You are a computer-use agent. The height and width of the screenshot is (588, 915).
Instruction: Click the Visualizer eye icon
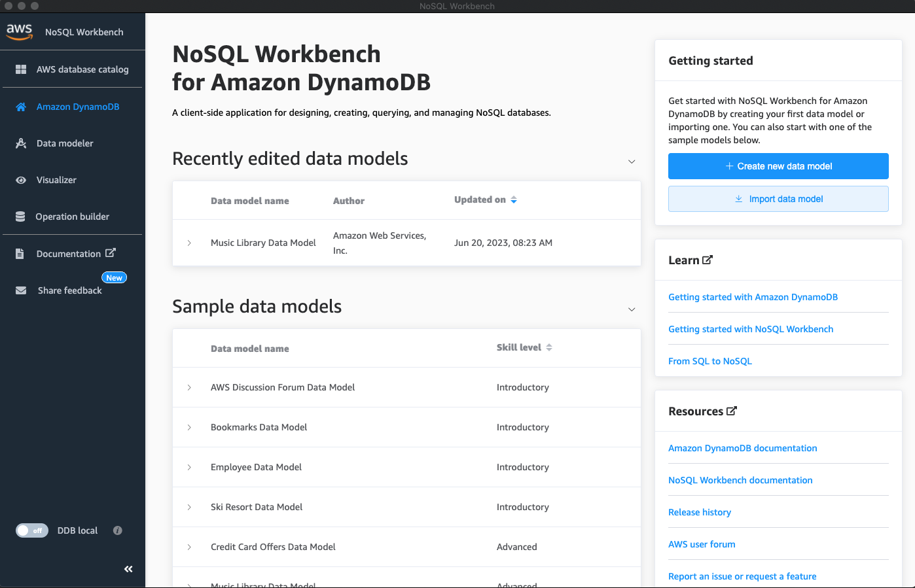[21, 180]
